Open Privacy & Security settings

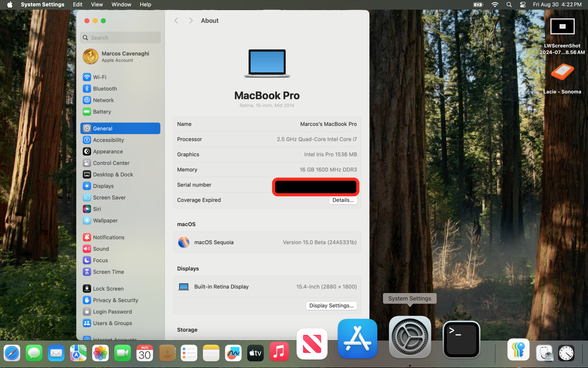pos(115,300)
